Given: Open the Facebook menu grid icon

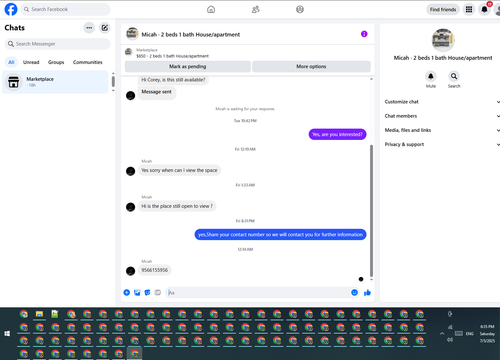Looking at the screenshot, I should 469,9.
